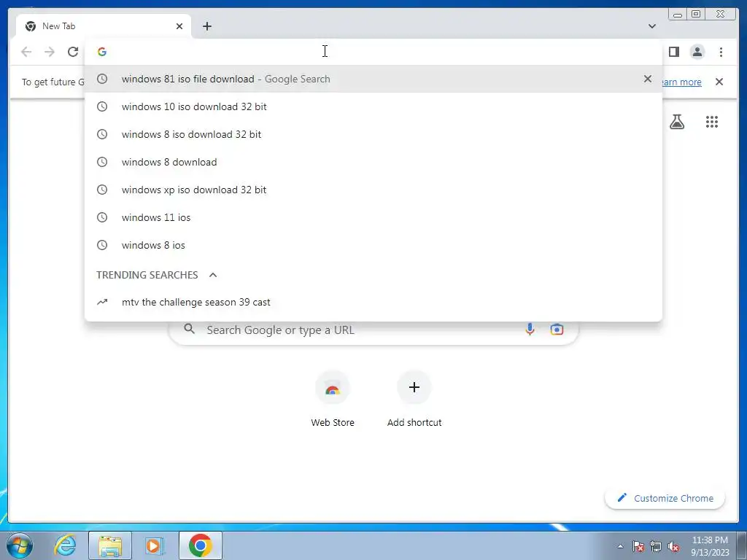Remove the windows 81 iso suggestion

point(648,79)
